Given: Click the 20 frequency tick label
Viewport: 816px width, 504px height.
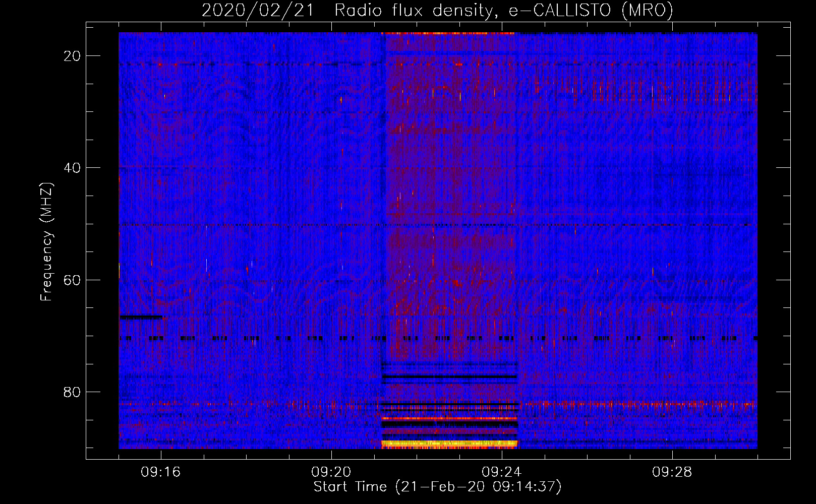Looking at the screenshot, I should [72, 56].
